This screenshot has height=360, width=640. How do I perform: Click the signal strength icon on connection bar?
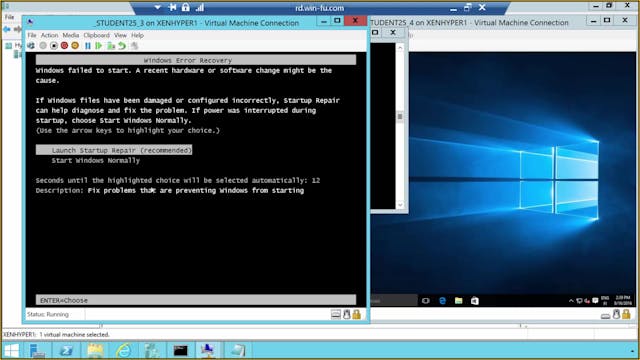click(200, 7)
